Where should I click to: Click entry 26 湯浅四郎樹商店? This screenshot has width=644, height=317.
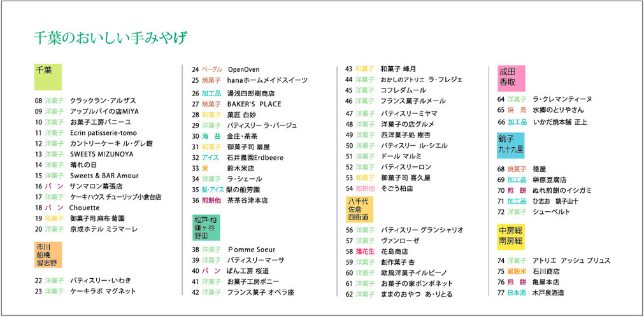(233, 93)
